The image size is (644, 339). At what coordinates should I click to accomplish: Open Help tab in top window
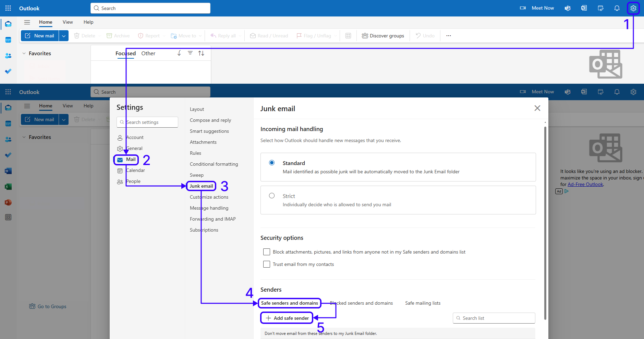[x=88, y=22]
